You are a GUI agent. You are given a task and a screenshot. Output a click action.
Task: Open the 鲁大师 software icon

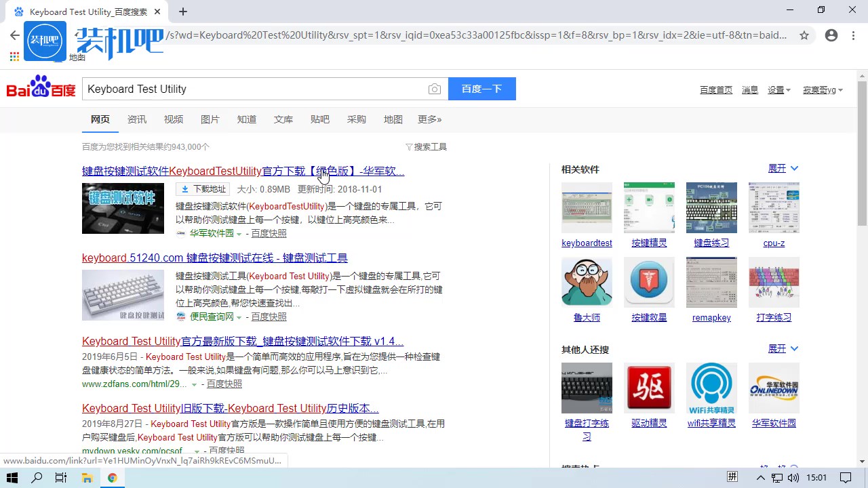coord(587,282)
